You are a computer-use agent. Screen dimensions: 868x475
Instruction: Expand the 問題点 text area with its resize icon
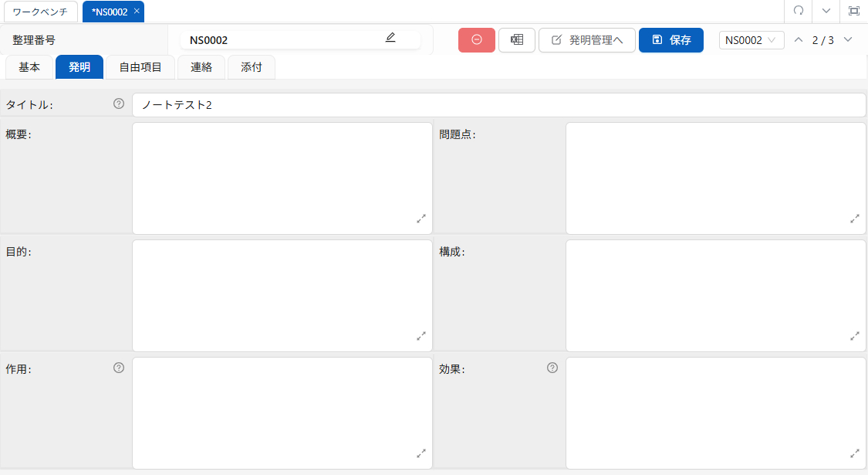[855, 219]
